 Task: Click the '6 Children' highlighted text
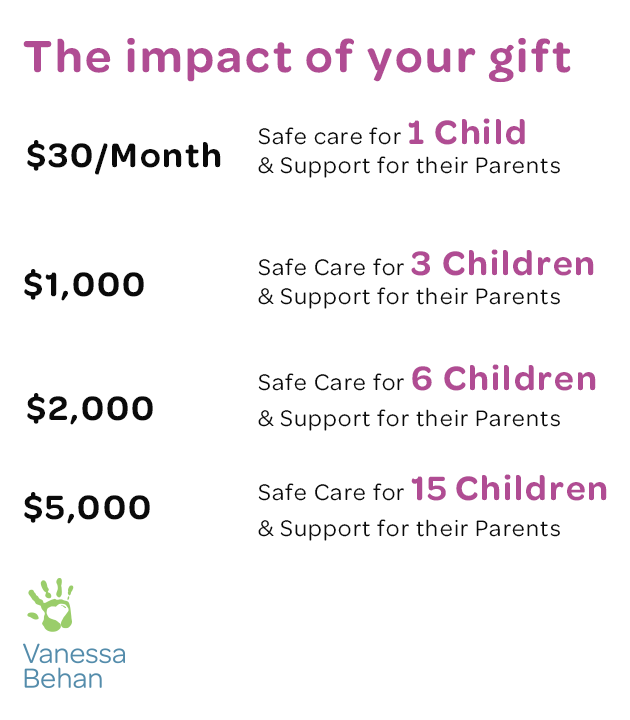click(x=504, y=379)
